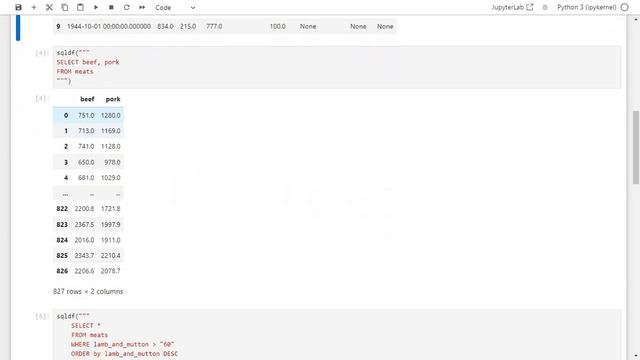Click inside the SELECT beef, pork code cell
Screen dimensions: 640x360
[x=337, y=67]
